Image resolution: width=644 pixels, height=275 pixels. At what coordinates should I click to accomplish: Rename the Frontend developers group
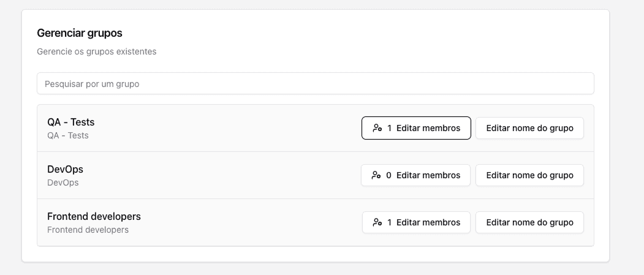tap(529, 222)
